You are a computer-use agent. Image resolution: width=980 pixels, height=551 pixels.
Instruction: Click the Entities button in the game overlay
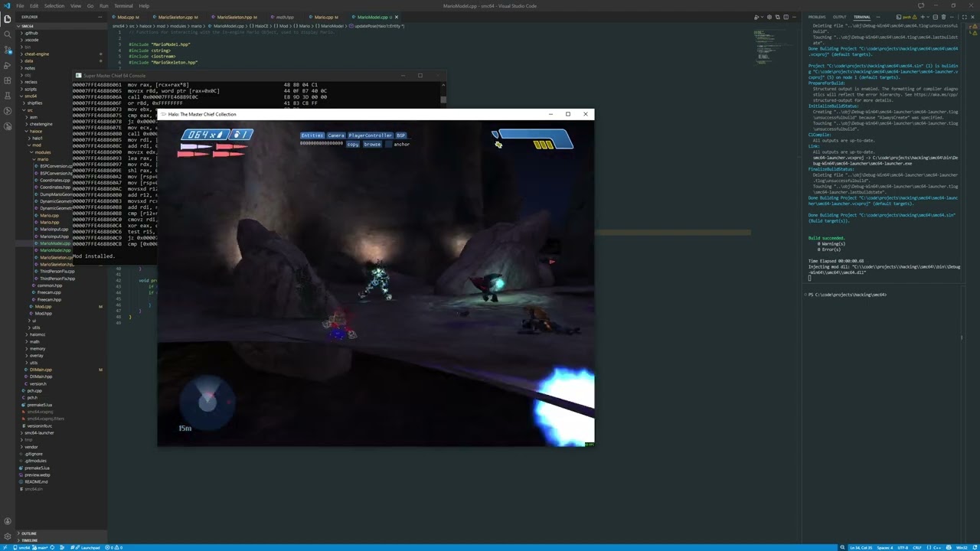point(312,135)
